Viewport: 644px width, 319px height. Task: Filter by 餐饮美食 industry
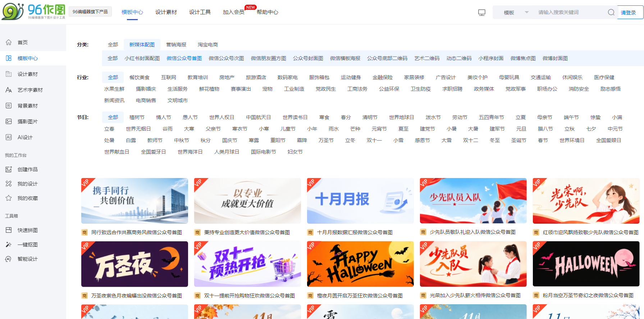coord(140,77)
